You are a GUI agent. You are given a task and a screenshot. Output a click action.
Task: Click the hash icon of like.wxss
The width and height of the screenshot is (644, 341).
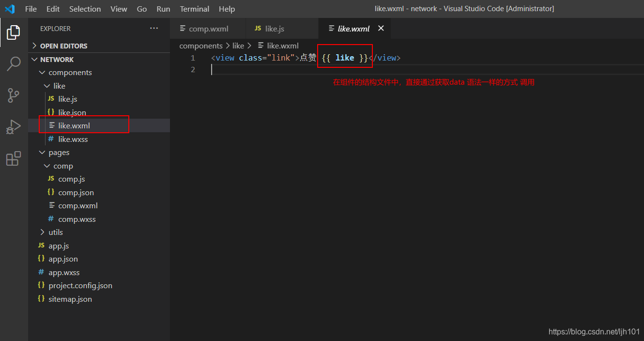pos(51,139)
